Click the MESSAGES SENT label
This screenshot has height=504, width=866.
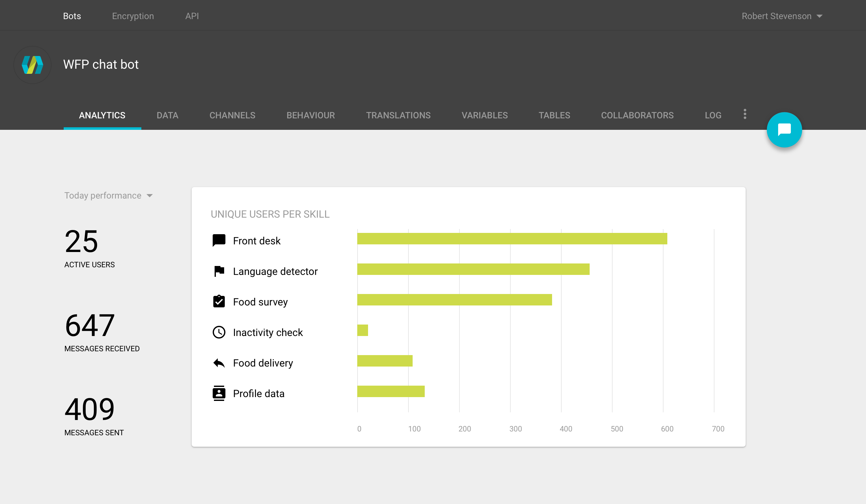click(x=94, y=433)
